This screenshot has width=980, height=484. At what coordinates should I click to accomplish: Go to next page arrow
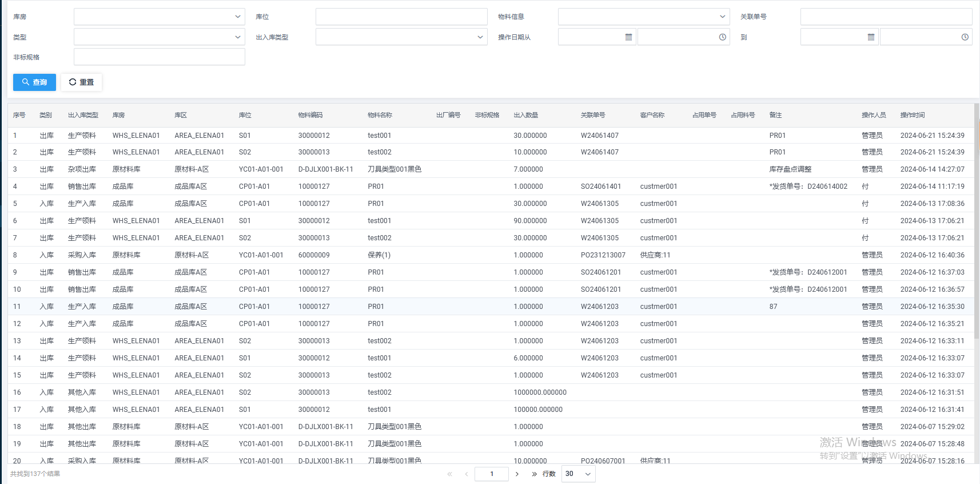(517, 474)
